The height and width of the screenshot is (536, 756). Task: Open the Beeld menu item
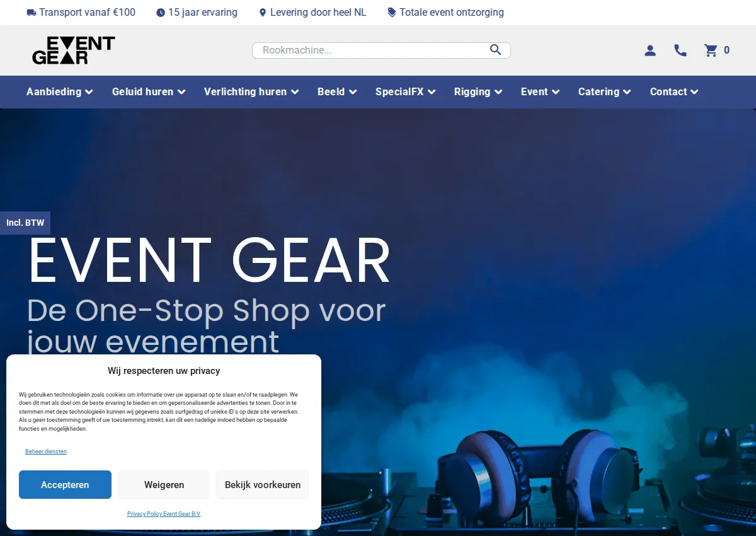(331, 92)
